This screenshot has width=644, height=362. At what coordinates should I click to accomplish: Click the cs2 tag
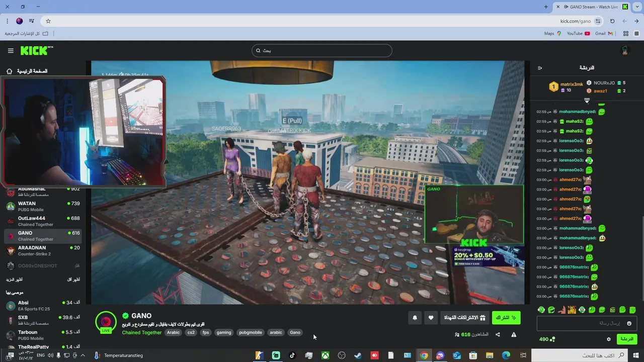pos(191,332)
